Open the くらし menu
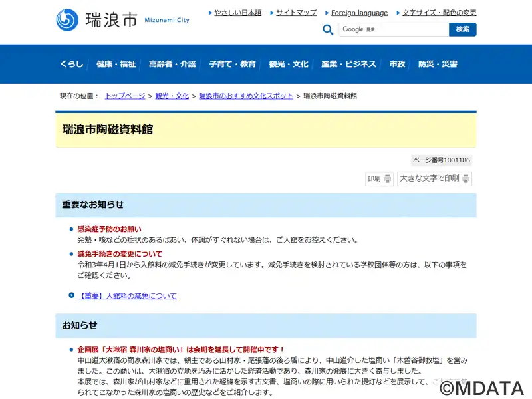The height and width of the screenshot is (399, 532). [72, 65]
